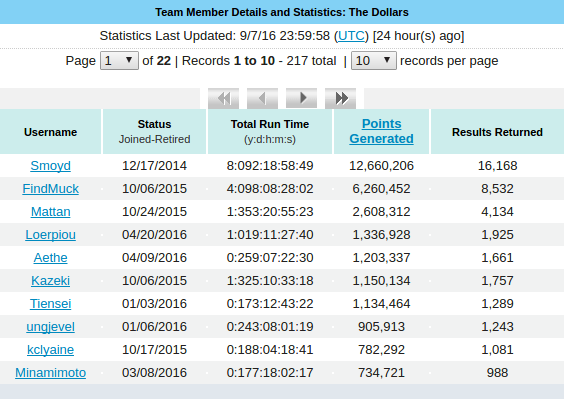Viewport: 564px width, 399px height.
Task: Select join date 03/08/2016
Action: 154,373
